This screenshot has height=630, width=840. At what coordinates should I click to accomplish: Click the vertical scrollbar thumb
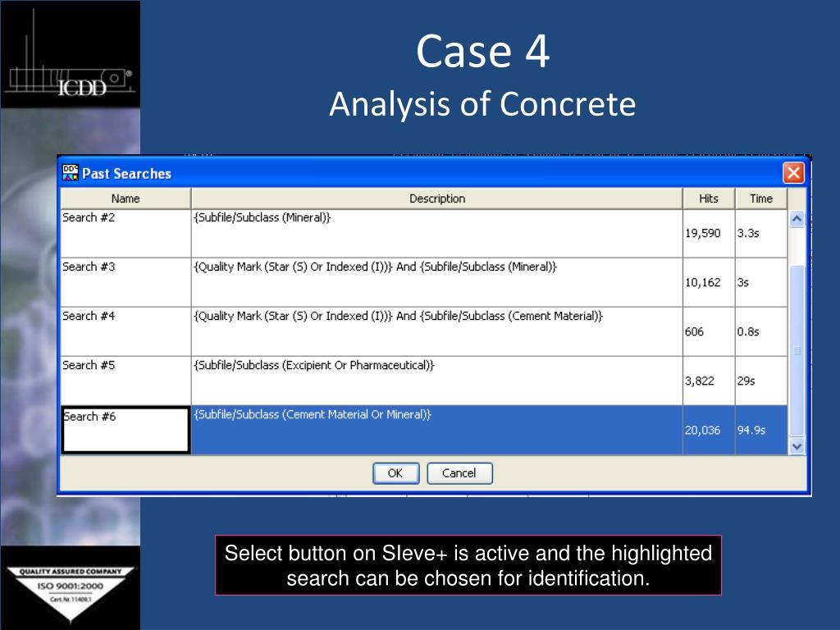[797, 351]
